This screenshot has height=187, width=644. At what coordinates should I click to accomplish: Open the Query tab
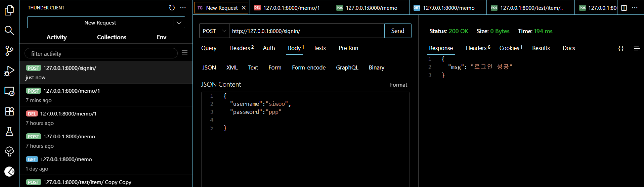pos(209,48)
